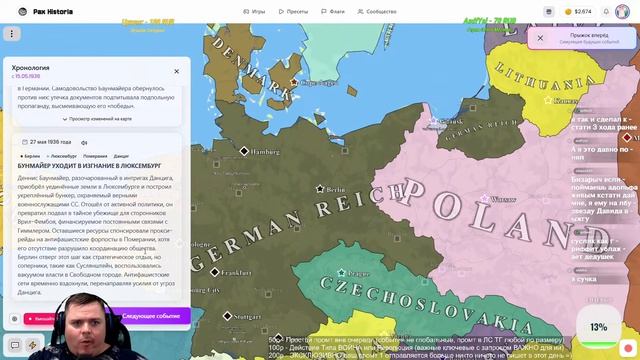Click the headline БУНМАЙЕР УХОДИТ В ИЗГНАНИЕ В ЛЮКСЕМБУРГ
This screenshot has width=640, height=360.
(x=89, y=166)
